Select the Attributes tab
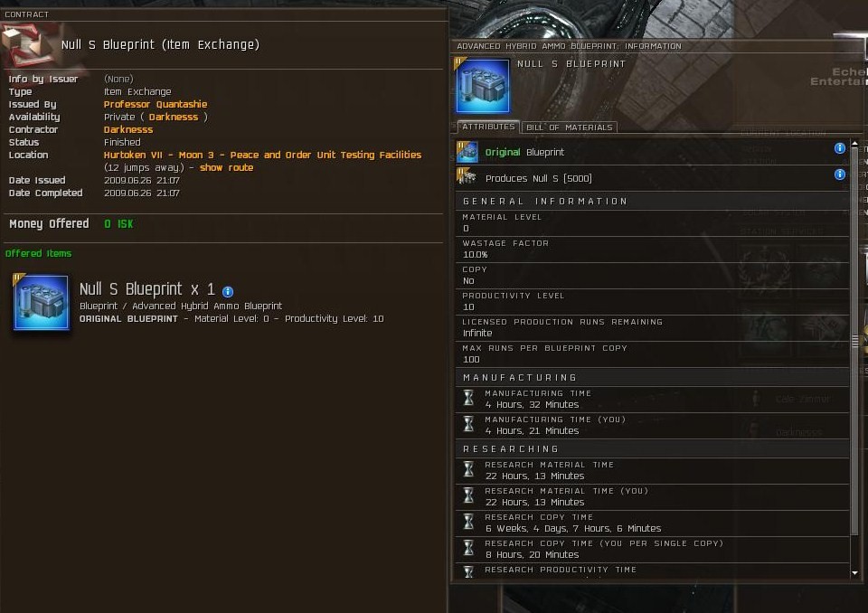The image size is (868, 613). (488, 127)
